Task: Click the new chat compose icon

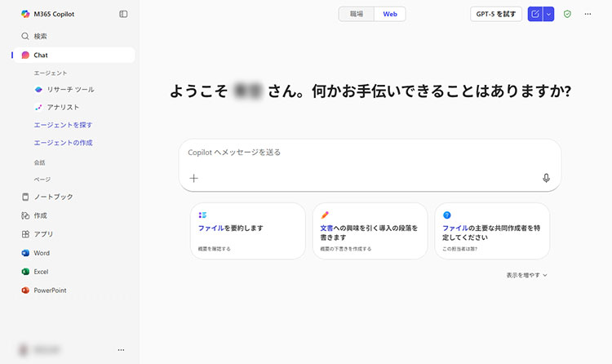Action: pyautogui.click(x=534, y=14)
